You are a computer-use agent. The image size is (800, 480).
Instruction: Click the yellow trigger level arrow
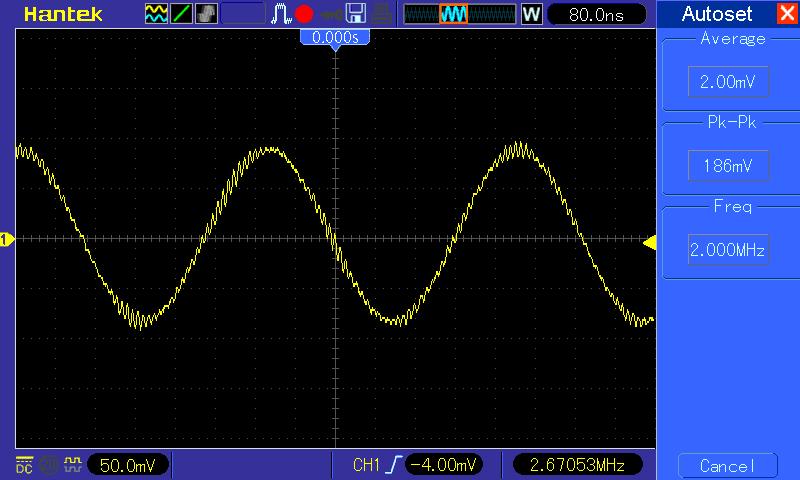click(x=650, y=243)
